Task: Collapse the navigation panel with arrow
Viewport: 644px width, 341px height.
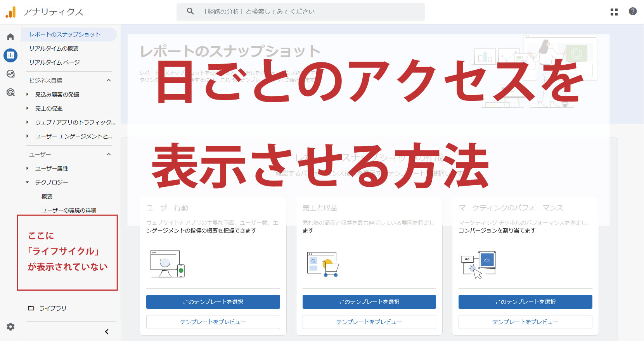Action: pyautogui.click(x=107, y=332)
